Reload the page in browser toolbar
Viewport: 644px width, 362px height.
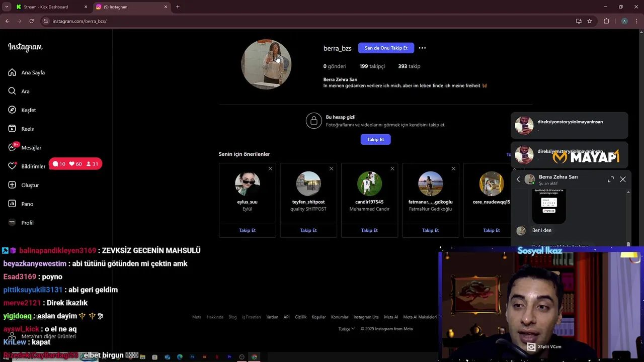tap(31, 21)
